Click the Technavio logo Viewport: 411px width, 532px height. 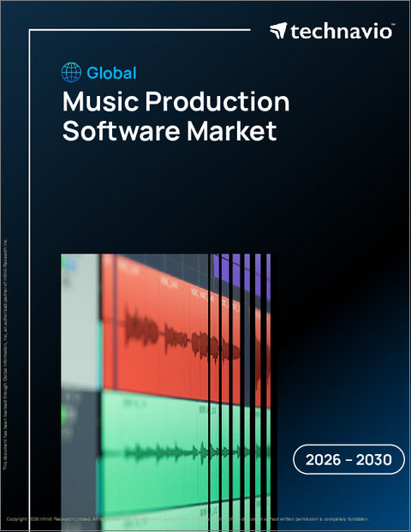point(332,31)
